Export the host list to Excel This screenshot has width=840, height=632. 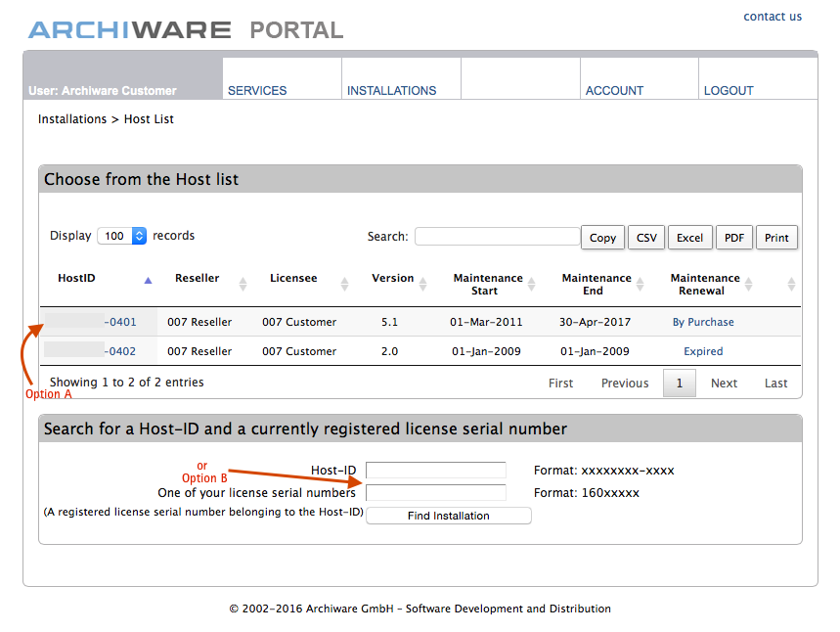click(x=689, y=238)
